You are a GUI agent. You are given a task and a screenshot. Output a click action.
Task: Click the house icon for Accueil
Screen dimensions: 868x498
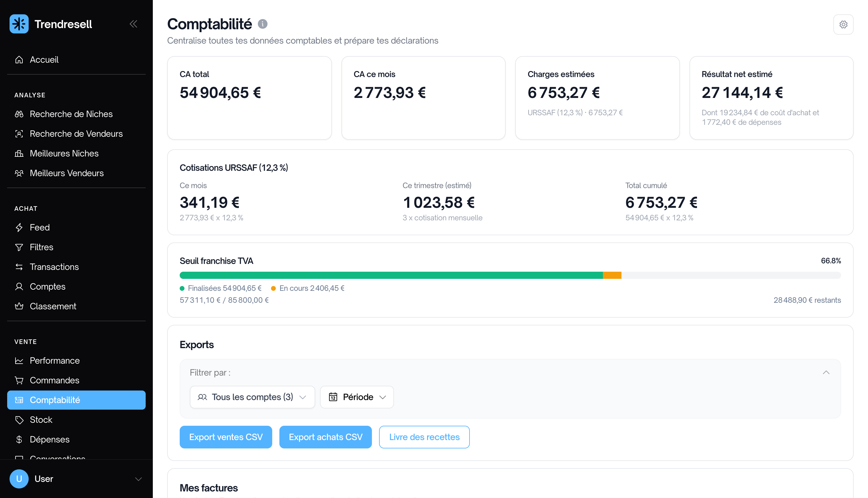19,59
